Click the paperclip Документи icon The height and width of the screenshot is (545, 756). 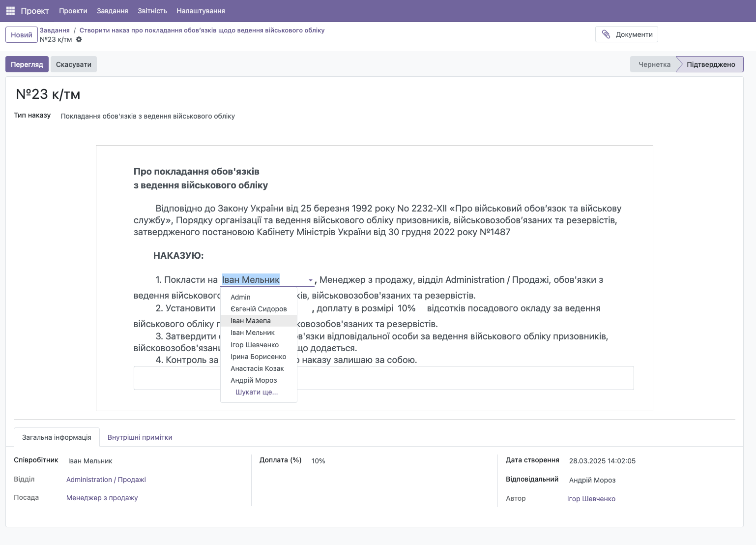(x=606, y=34)
